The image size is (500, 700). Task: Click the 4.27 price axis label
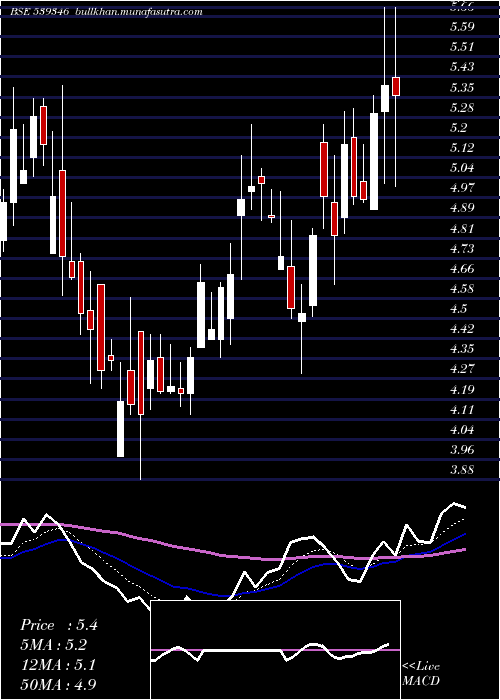[462, 369]
